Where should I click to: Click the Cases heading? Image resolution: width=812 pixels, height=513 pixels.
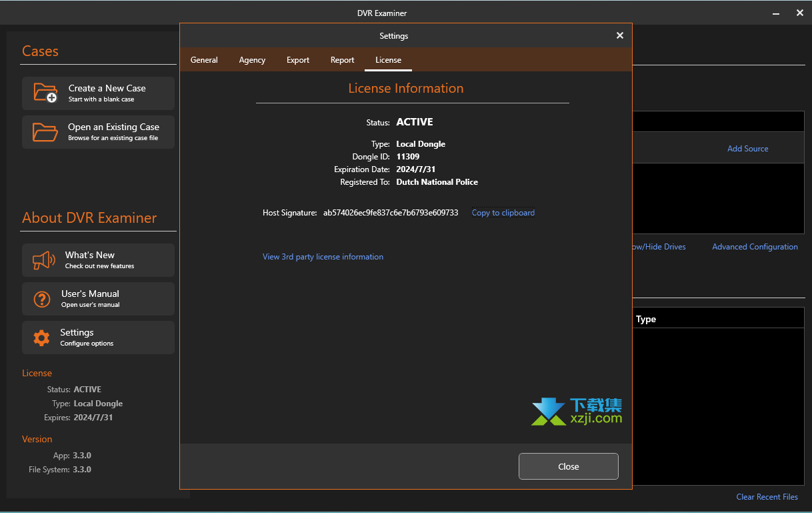point(40,51)
